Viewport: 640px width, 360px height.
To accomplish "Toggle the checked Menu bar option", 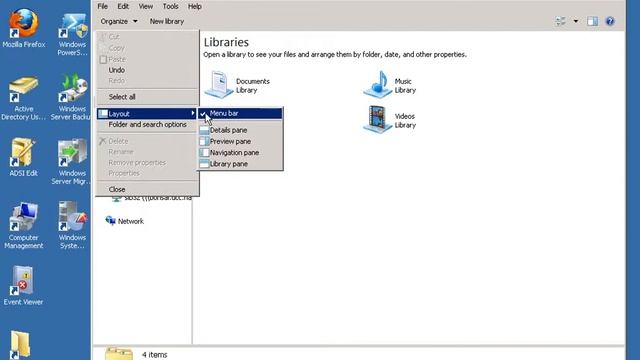I will 240,113.
